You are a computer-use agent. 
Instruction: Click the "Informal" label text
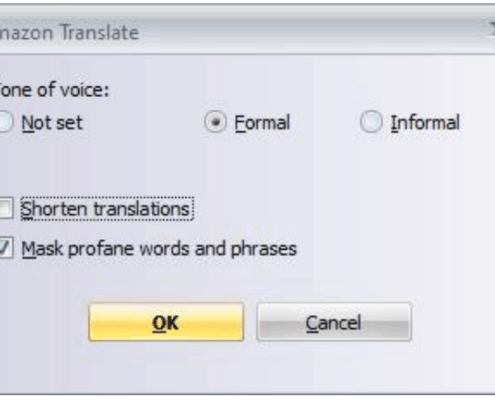(x=425, y=123)
